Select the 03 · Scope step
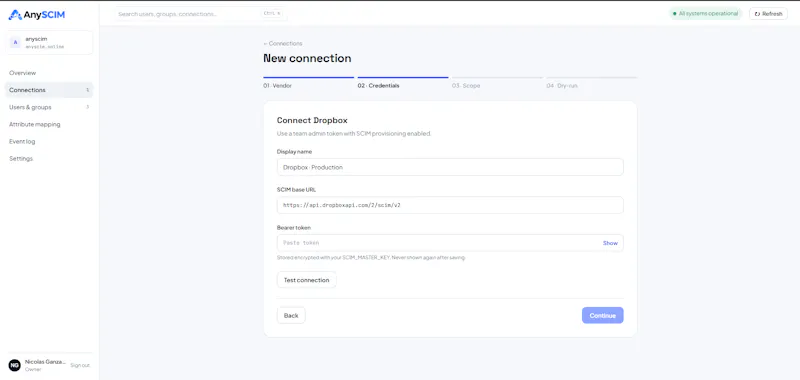 (497, 83)
